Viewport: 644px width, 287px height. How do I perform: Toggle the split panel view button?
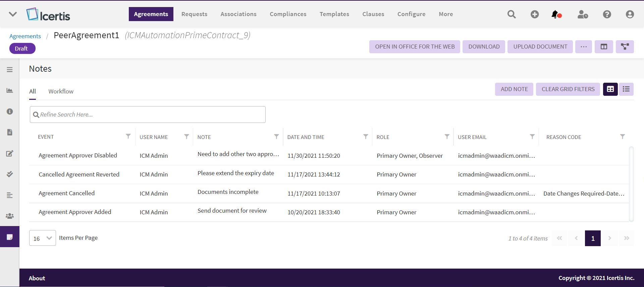pyautogui.click(x=604, y=47)
